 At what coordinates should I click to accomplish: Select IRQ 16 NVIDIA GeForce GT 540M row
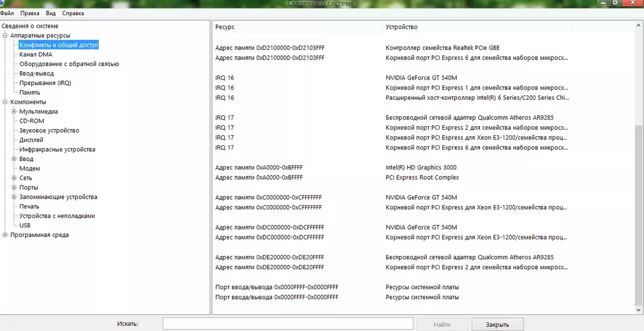pyautogui.click(x=423, y=78)
